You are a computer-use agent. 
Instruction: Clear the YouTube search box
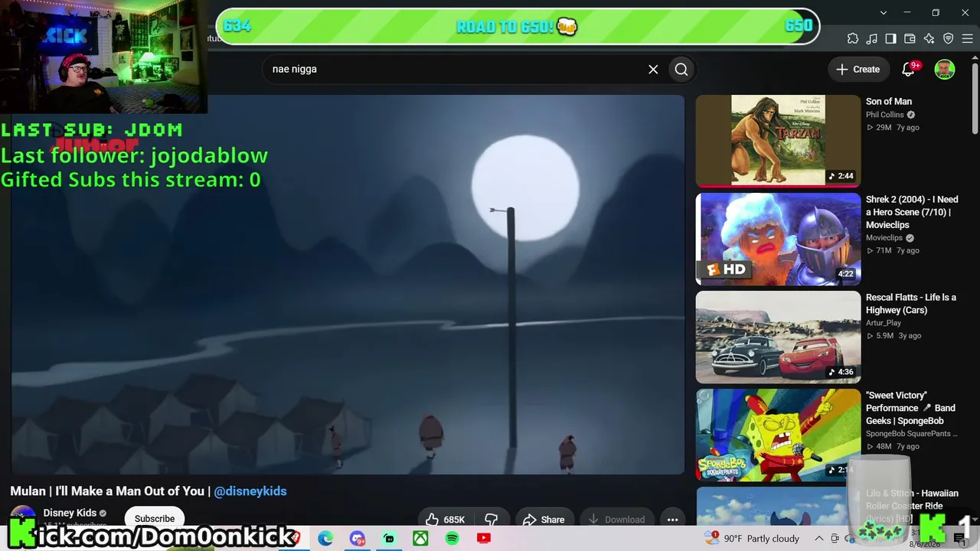pos(653,70)
